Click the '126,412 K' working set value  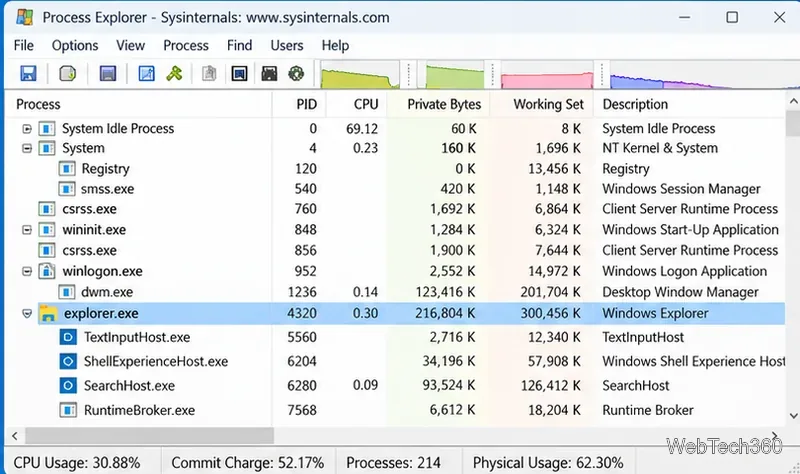click(x=551, y=386)
